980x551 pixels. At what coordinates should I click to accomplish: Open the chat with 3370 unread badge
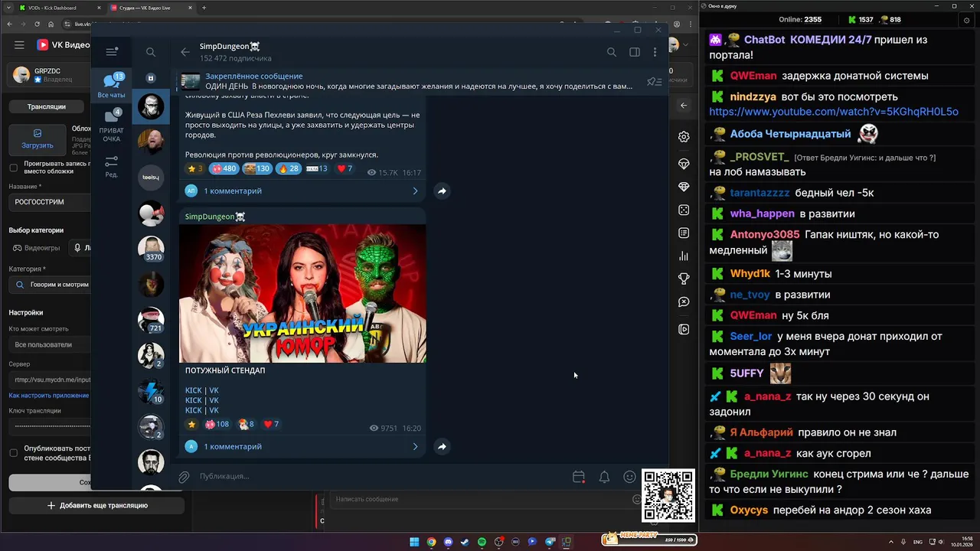coord(151,249)
